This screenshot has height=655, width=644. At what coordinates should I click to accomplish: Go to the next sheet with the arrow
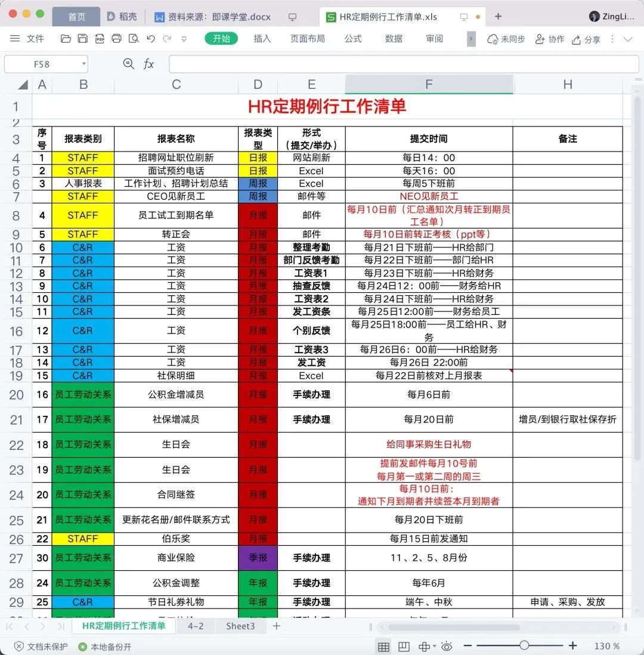point(43,626)
